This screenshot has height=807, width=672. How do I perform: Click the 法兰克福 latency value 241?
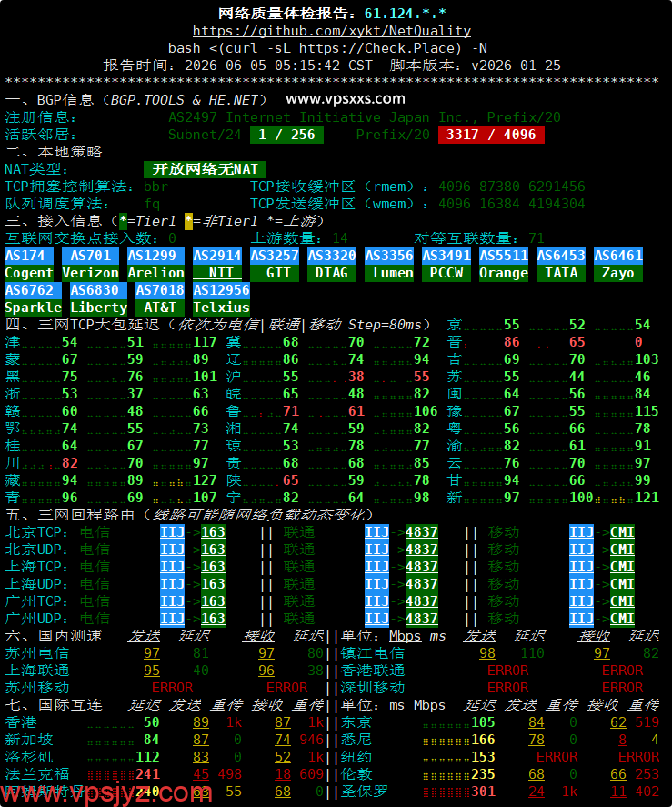(x=147, y=774)
